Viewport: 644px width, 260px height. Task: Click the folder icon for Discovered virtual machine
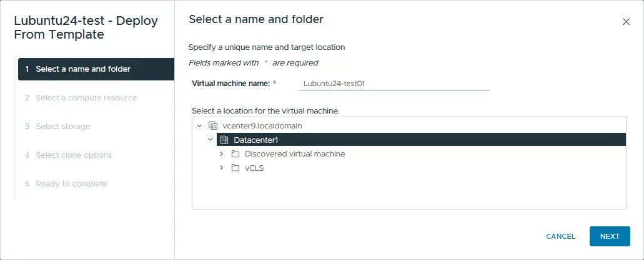pyautogui.click(x=235, y=154)
